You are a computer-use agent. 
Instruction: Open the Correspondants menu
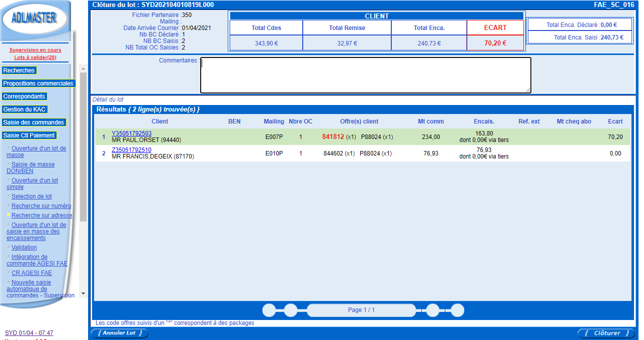[25, 96]
